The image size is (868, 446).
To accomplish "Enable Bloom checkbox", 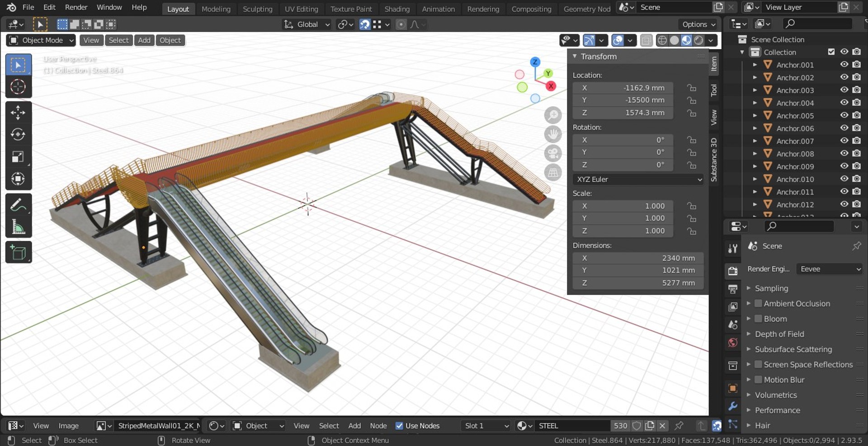I will tap(759, 319).
